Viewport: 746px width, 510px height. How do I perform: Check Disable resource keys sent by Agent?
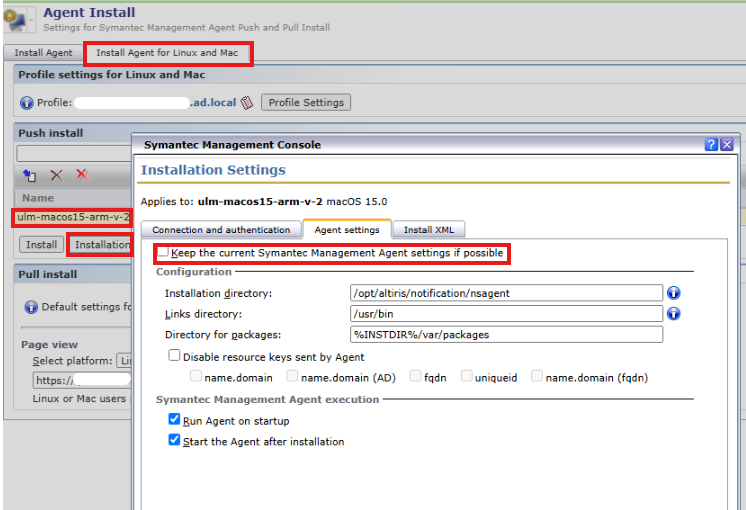pyautogui.click(x=174, y=355)
